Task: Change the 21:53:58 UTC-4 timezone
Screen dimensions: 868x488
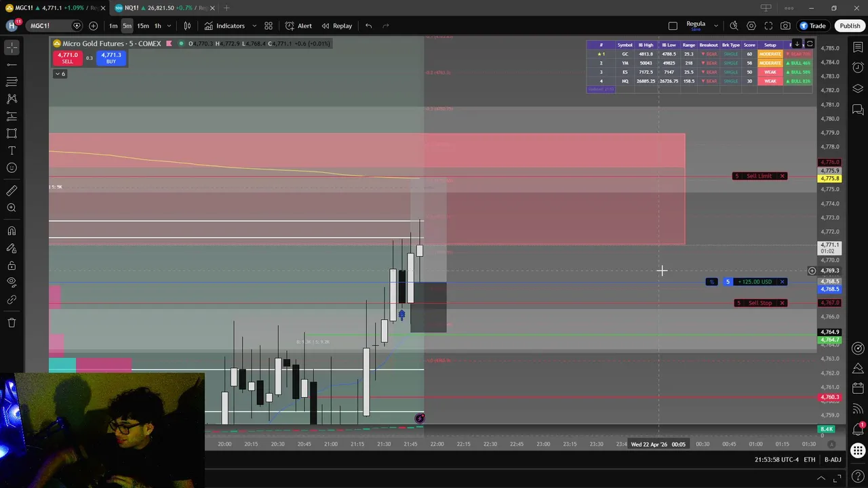Action: tap(776, 460)
